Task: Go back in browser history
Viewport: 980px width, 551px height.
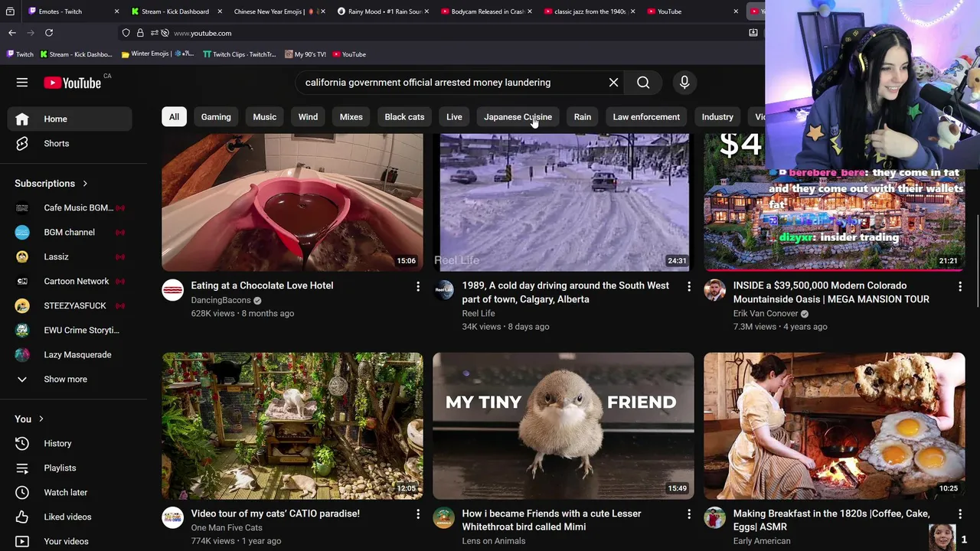Action: [12, 33]
